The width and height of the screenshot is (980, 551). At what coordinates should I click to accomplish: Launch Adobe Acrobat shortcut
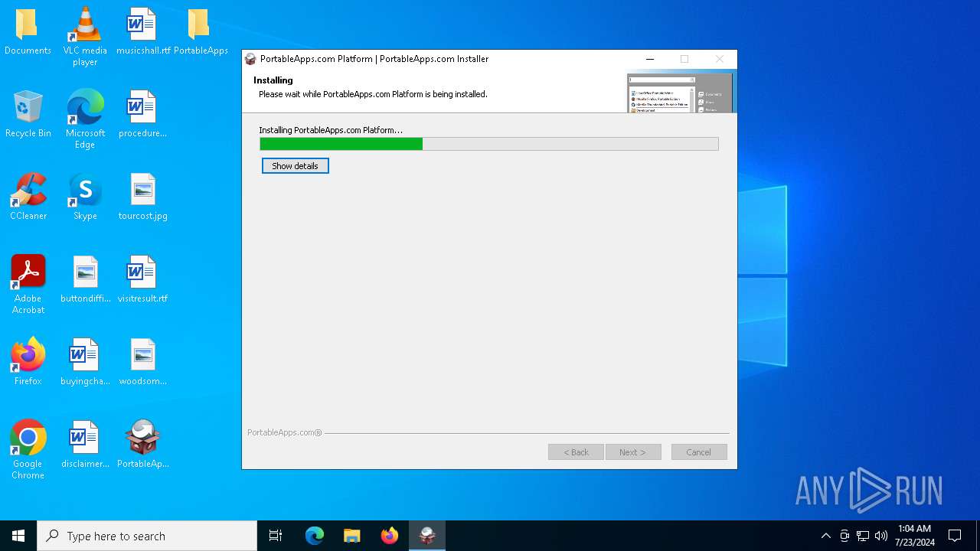pyautogui.click(x=28, y=284)
